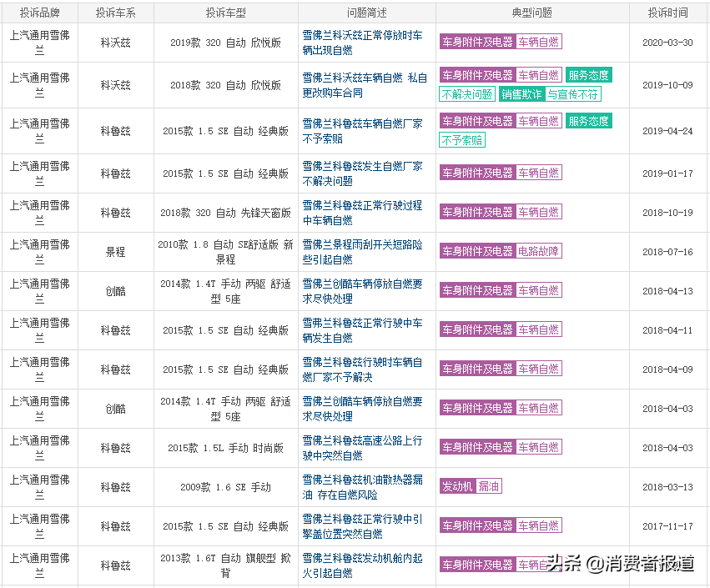Click the 典型问题 column header
Screen dimensions: 710x588
532,13
